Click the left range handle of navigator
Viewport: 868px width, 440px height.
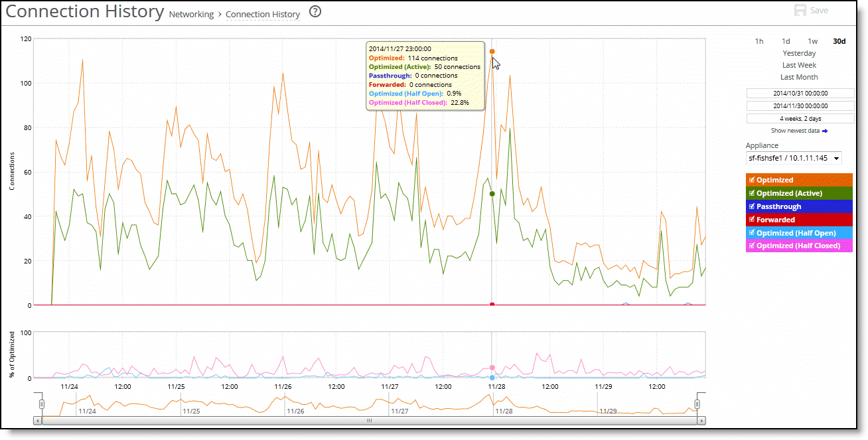tap(41, 403)
